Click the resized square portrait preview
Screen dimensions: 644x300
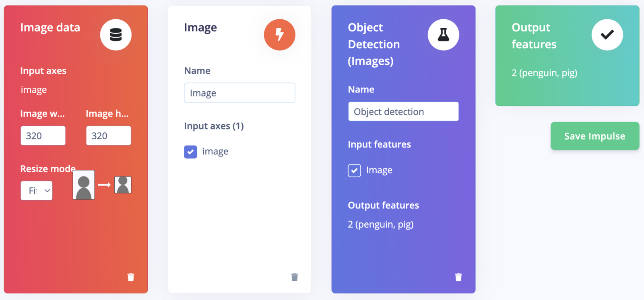(x=123, y=185)
